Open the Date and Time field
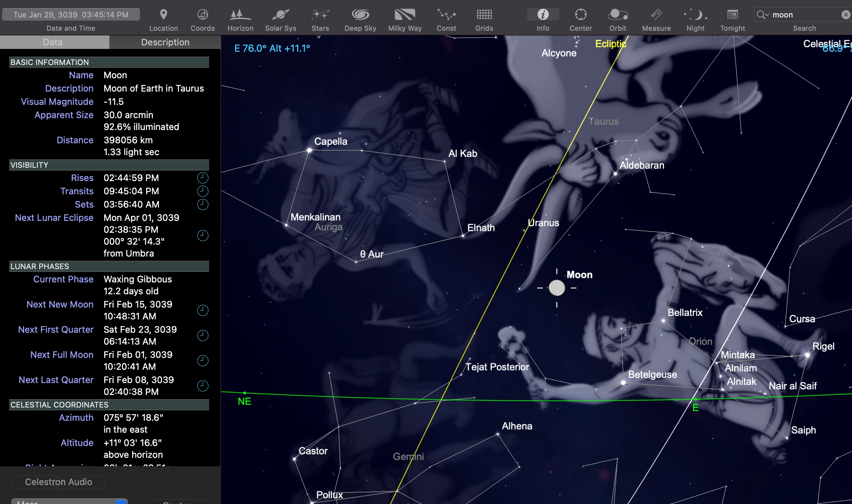This screenshot has height=504, width=852. point(71,15)
